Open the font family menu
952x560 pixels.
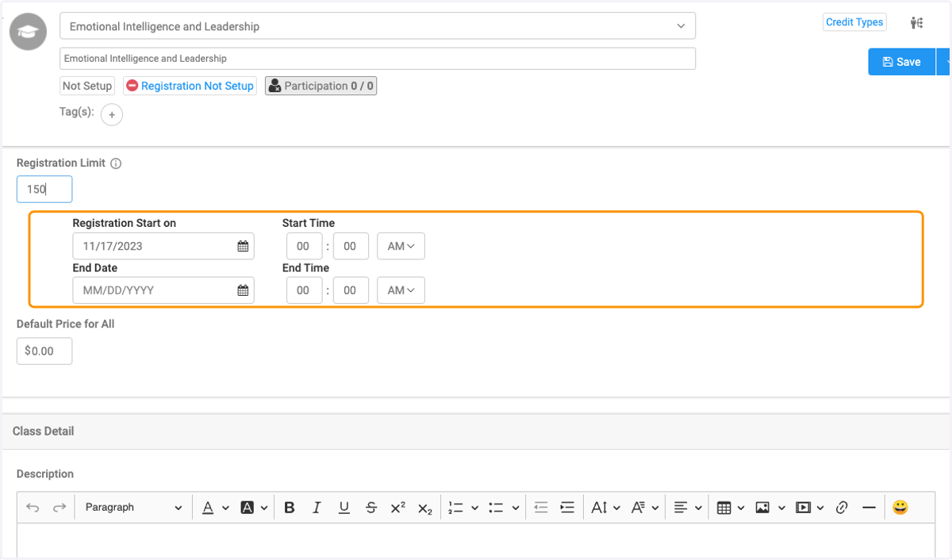647,508
